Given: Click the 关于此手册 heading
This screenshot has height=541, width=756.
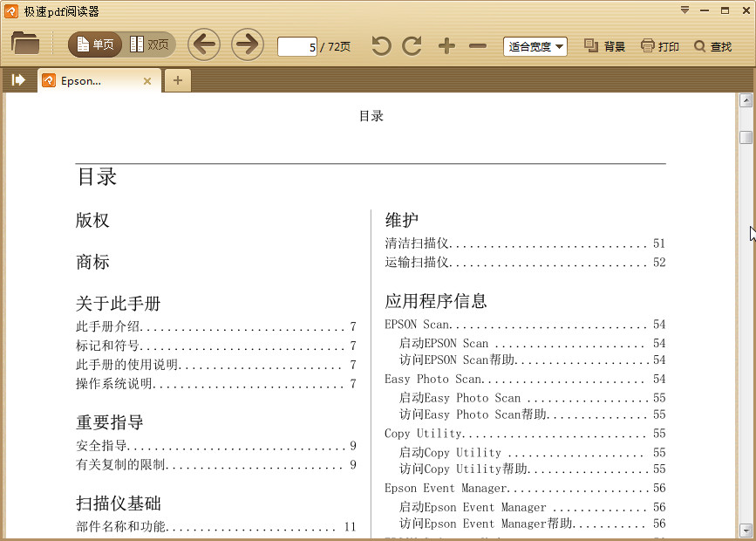Looking at the screenshot, I should pyautogui.click(x=118, y=304).
